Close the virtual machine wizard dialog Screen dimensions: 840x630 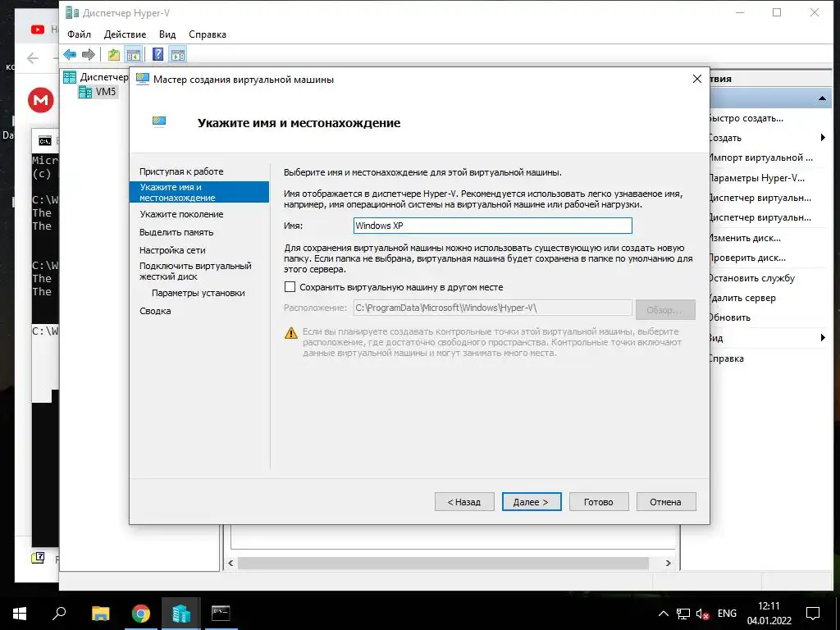tap(697, 80)
